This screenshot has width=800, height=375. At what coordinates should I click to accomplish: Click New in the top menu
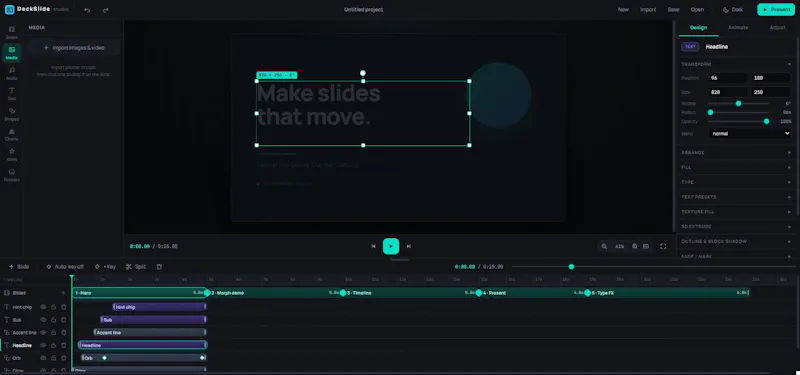pos(623,10)
